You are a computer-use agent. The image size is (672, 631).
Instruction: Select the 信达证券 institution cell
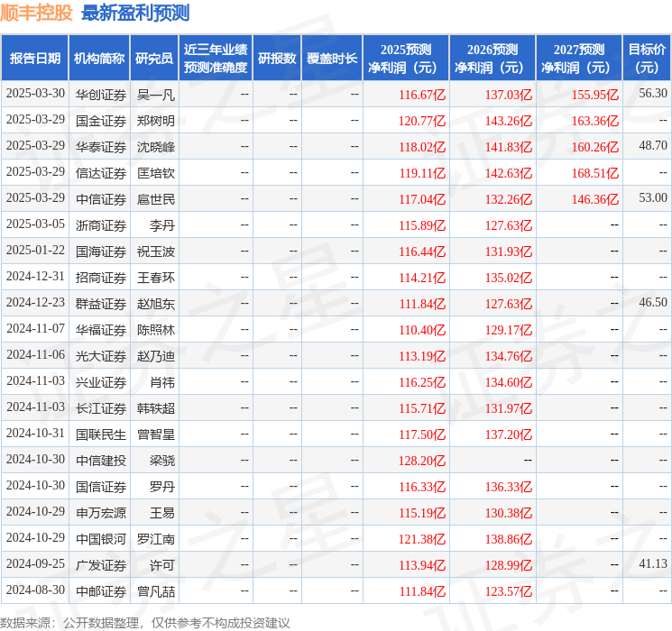(101, 173)
